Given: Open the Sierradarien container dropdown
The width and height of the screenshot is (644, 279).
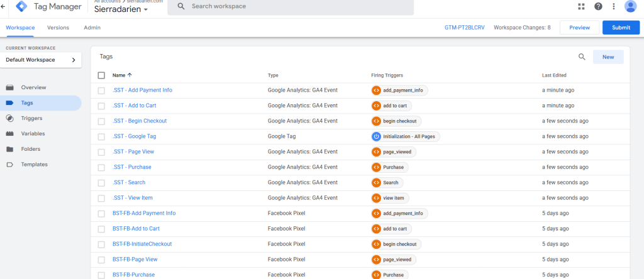Looking at the screenshot, I should pyautogui.click(x=121, y=10).
